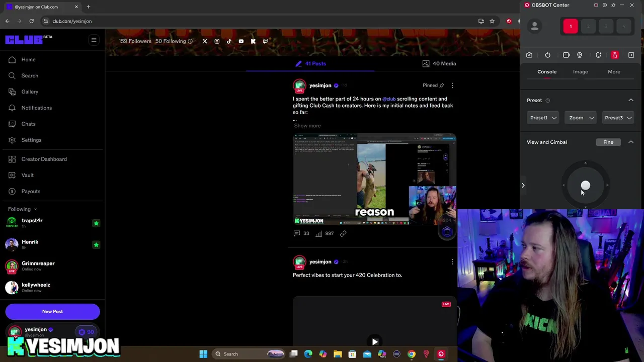Click the info icon beside 50 Following
The width and height of the screenshot is (644, 362).
[190, 41]
